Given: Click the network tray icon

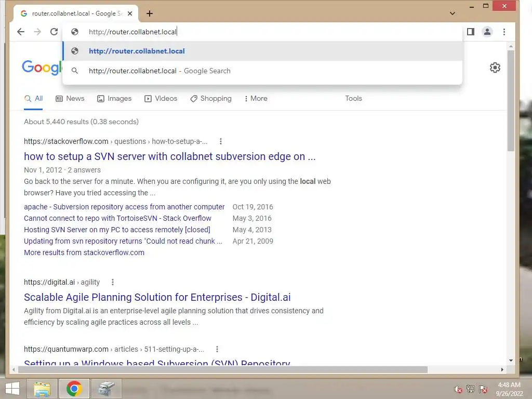Looking at the screenshot, I should click(x=471, y=389).
